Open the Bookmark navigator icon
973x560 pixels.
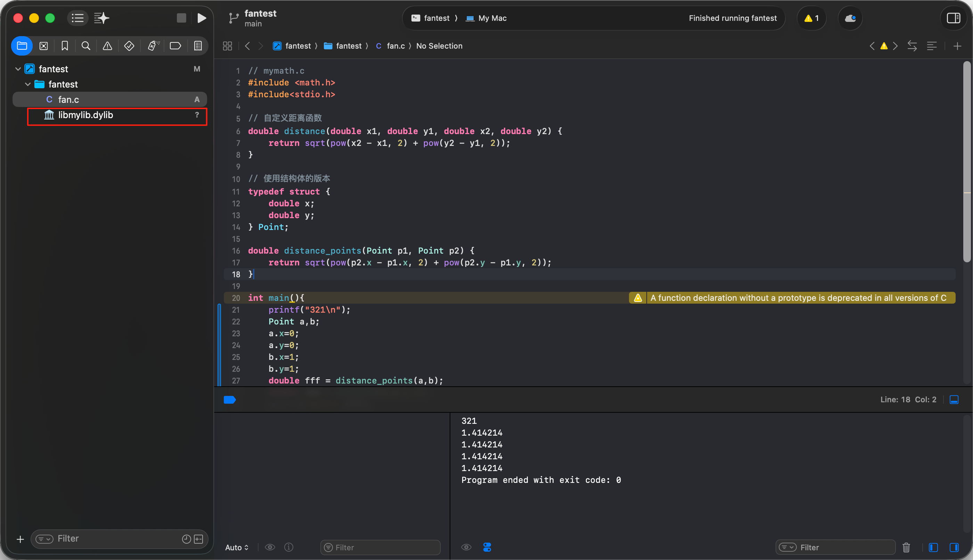(x=65, y=46)
